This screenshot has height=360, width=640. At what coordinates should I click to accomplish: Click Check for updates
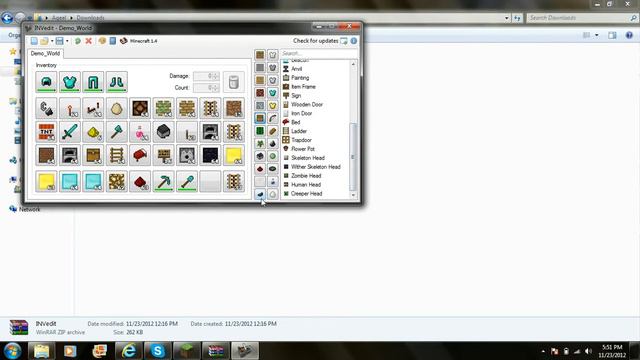coord(320,41)
